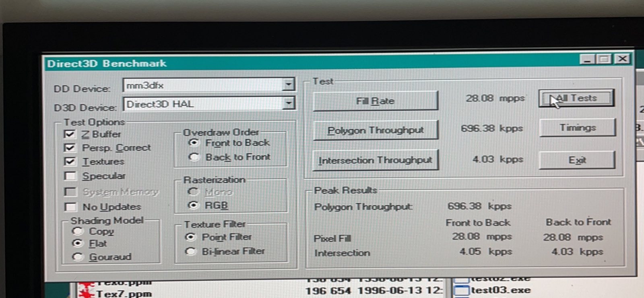Click the 4.05 kpps Front to Back intersection value
This screenshot has width=644, height=298.
[486, 251]
